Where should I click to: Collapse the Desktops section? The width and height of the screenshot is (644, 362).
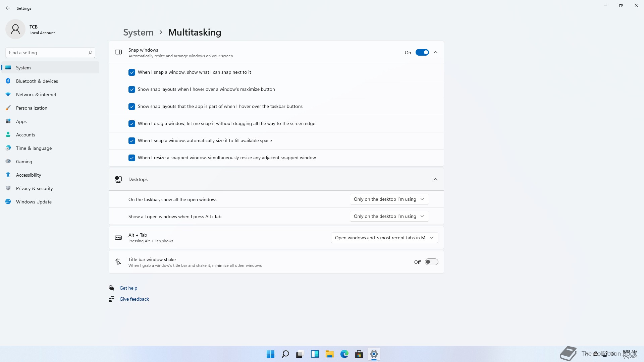[435, 179]
